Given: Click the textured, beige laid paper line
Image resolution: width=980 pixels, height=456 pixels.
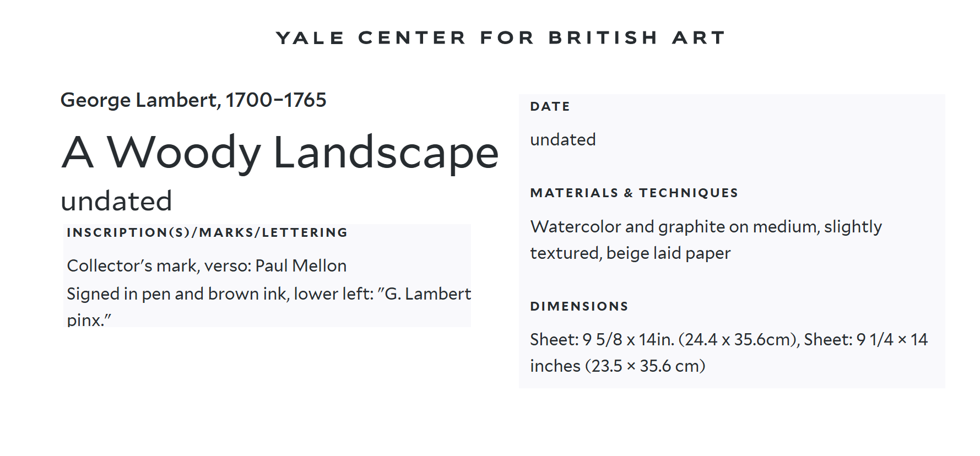Looking at the screenshot, I should pyautogui.click(x=630, y=253).
